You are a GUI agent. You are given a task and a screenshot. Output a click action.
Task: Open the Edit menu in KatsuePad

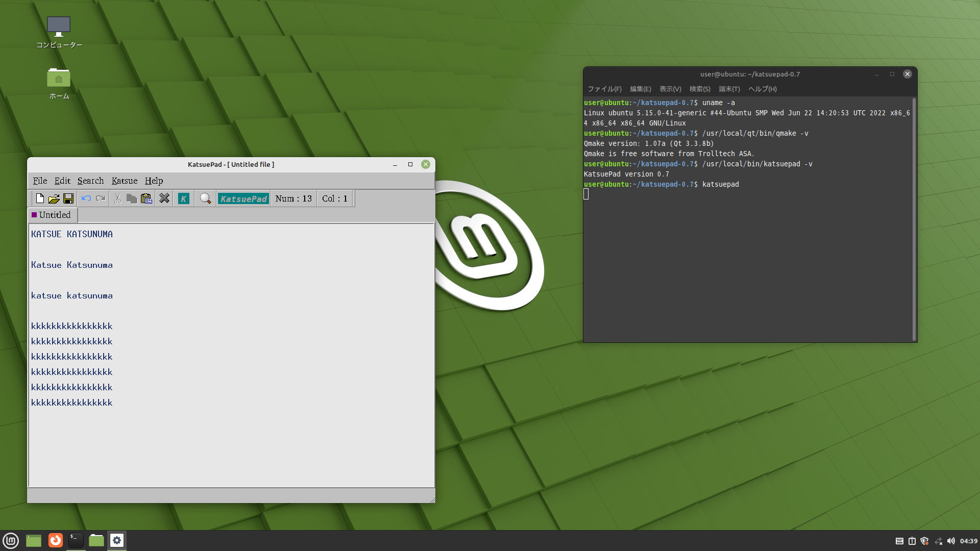(x=62, y=181)
